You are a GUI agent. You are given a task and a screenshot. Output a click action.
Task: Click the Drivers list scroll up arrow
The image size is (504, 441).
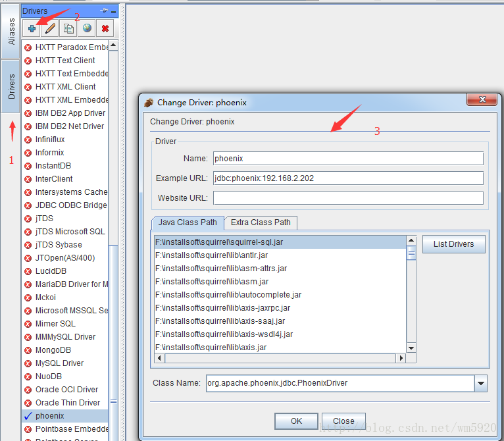[x=113, y=45]
